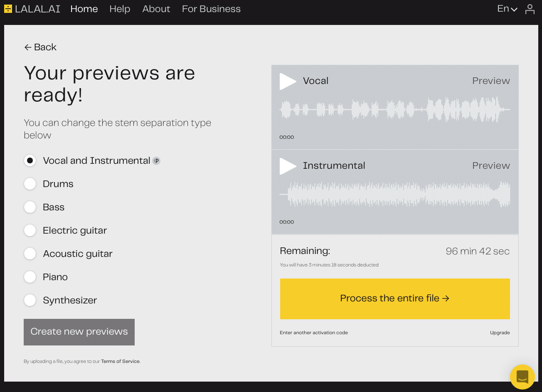Open the Terms of Service link
542x392 pixels.
120,361
